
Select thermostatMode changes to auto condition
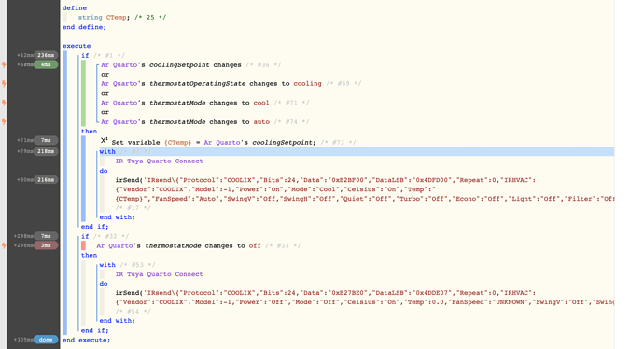tap(205, 122)
